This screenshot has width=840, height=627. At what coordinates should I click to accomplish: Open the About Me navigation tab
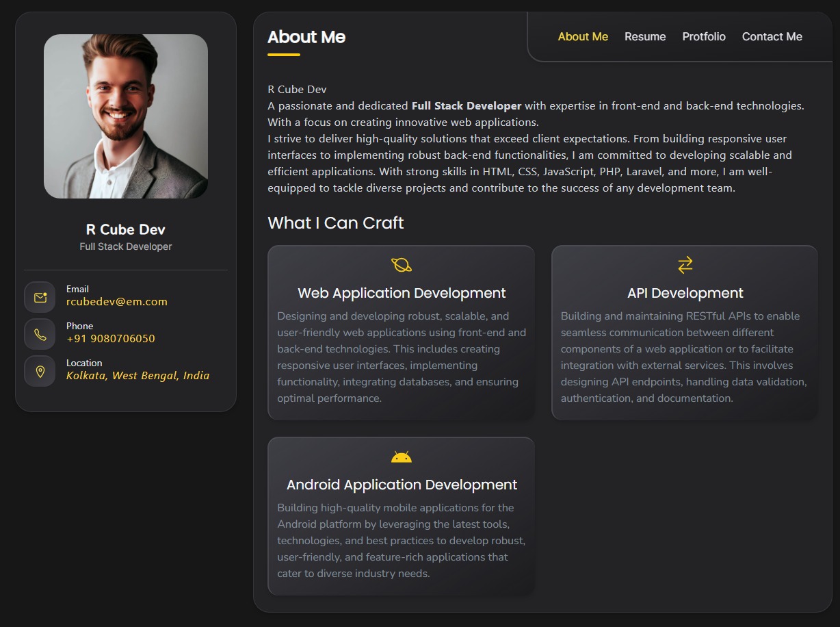(x=583, y=36)
